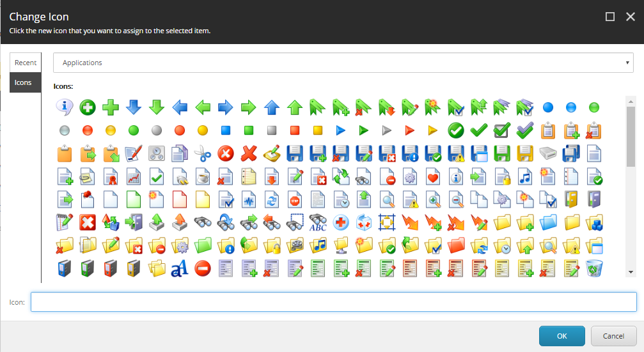Click the icon list scroll-up arrow
The height and width of the screenshot is (352, 644).
(631, 101)
